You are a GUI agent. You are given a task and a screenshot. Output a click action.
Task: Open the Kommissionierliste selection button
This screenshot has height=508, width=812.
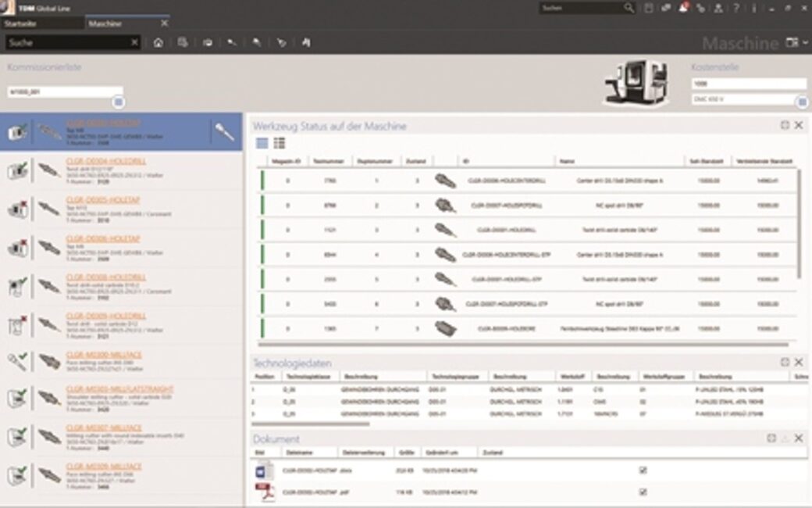[118, 102]
